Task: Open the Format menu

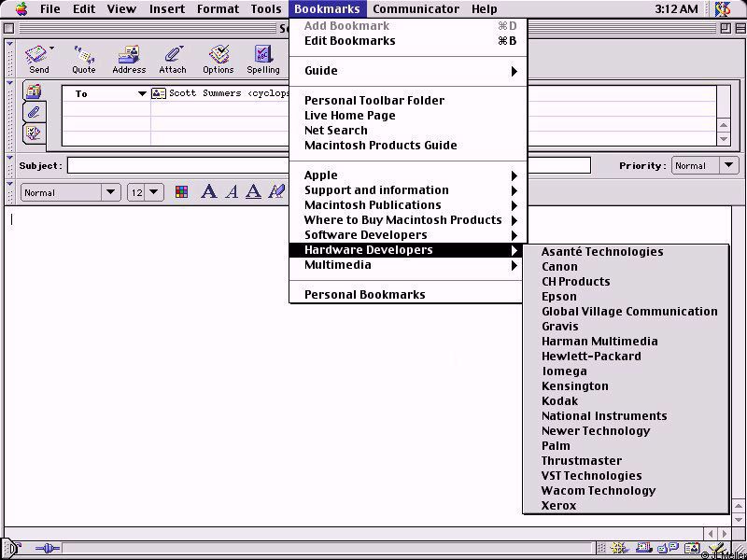Action: tap(218, 9)
